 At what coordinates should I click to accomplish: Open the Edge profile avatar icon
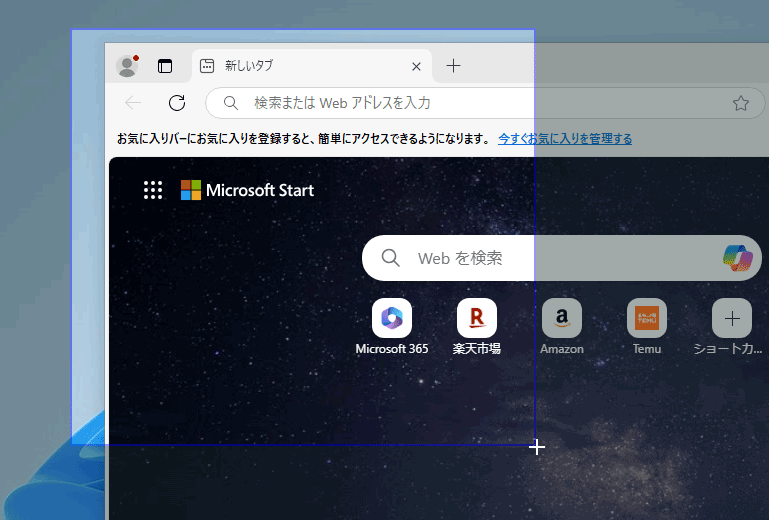pos(128,66)
